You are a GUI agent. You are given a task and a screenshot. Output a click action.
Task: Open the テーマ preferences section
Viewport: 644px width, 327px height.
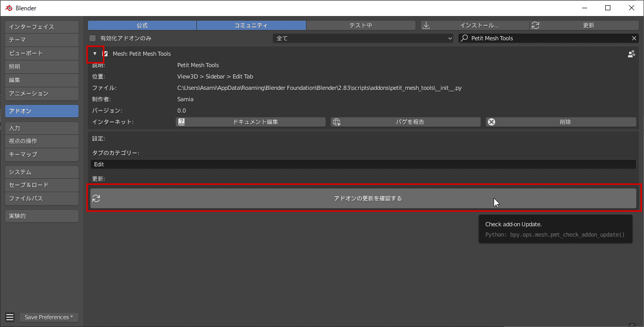click(x=42, y=40)
